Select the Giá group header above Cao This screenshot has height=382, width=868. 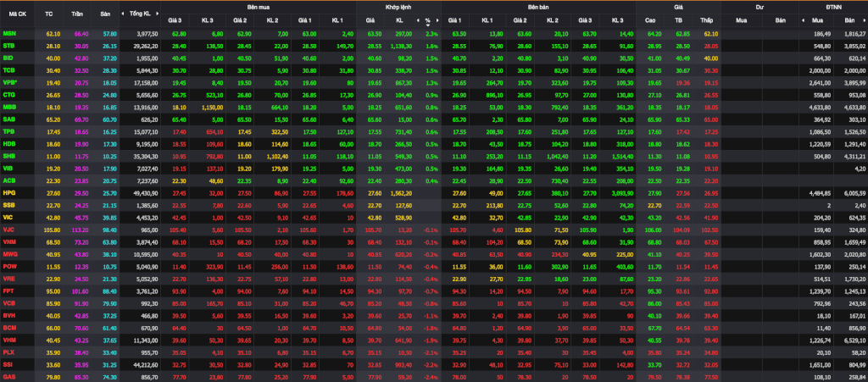(x=678, y=7)
